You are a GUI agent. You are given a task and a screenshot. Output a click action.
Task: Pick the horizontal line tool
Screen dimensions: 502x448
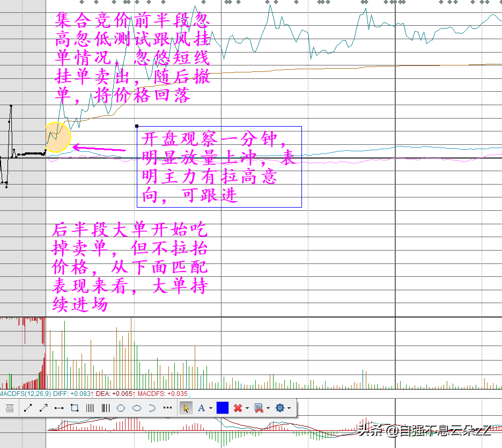tap(59, 408)
